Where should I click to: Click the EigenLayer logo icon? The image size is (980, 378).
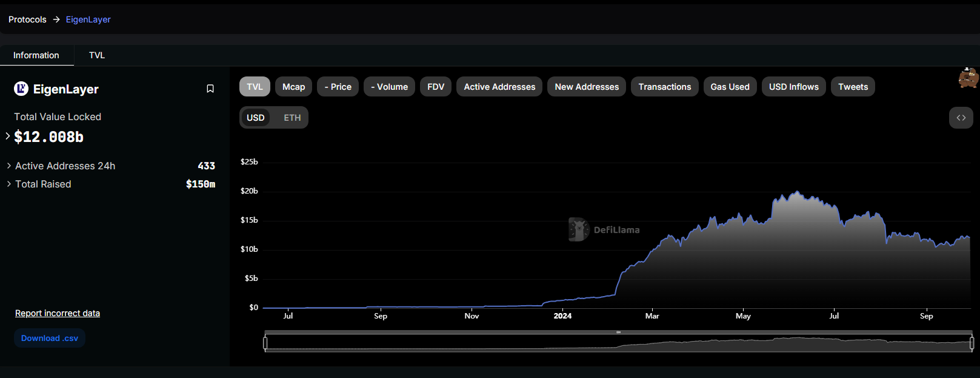click(21, 89)
